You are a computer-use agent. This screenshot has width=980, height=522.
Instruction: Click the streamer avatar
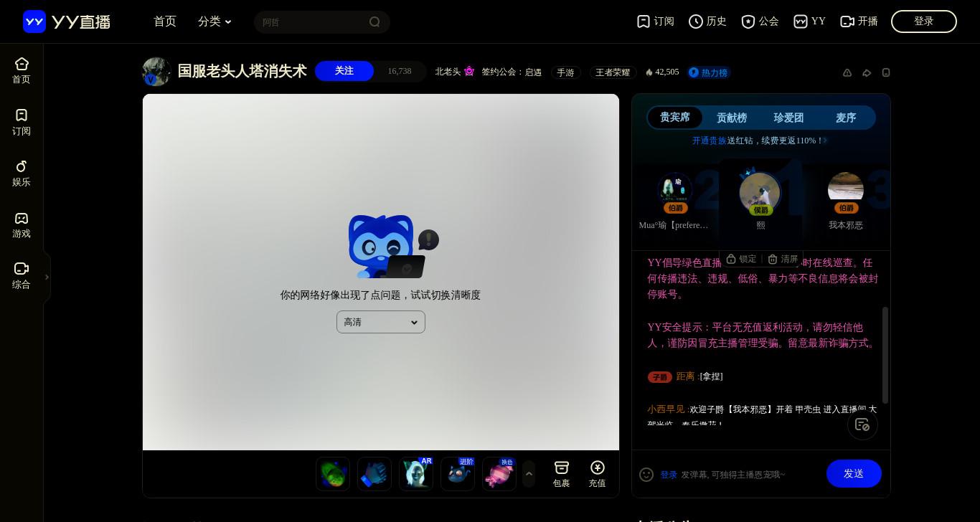coord(156,72)
